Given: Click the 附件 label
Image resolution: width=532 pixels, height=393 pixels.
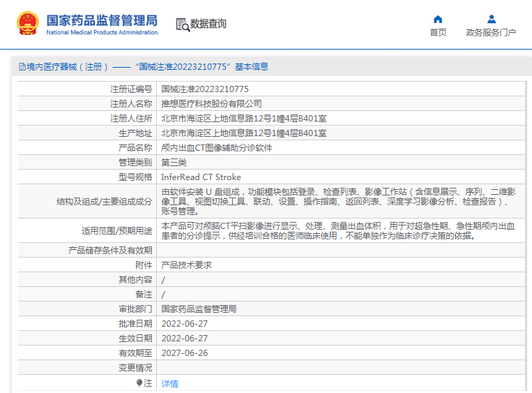Looking at the screenshot, I should coord(144,265).
